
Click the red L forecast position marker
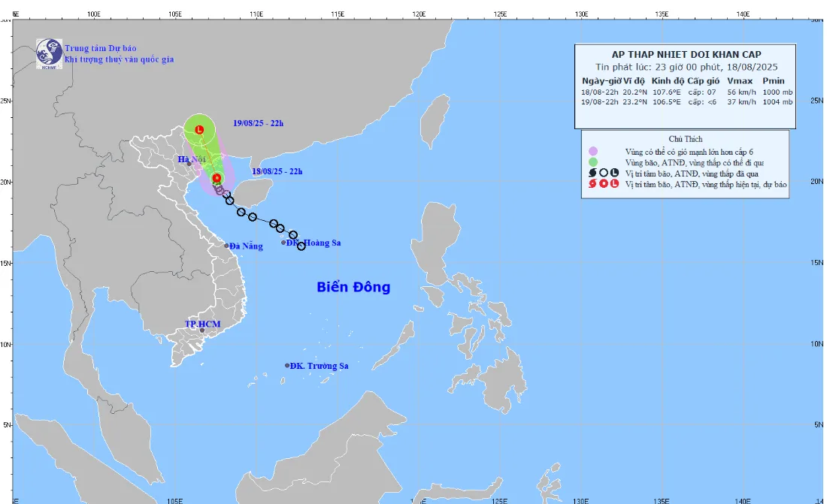pos(199,130)
